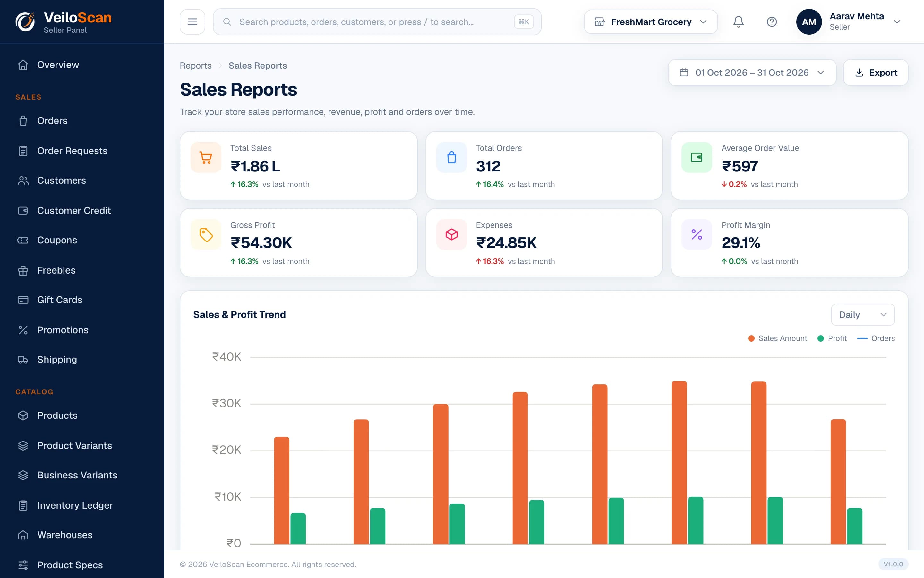Click the AM user avatar
924x578 pixels.
[809, 22]
